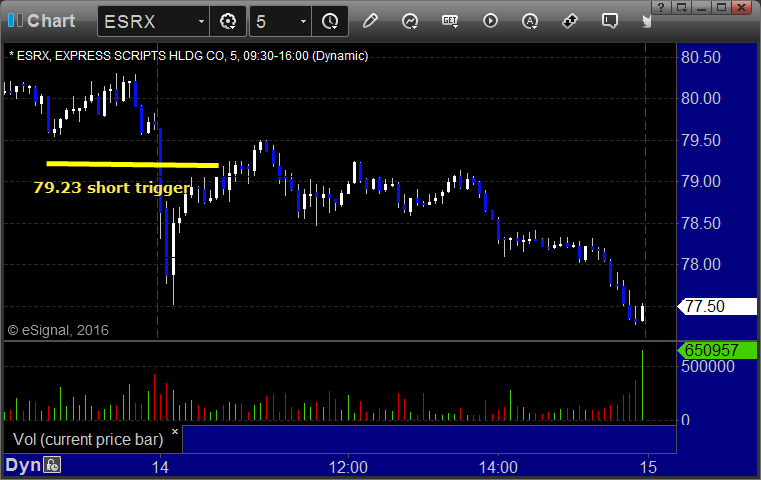Click the play replay toolbar icon
Image resolution: width=761 pixels, height=480 pixels.
(490, 21)
